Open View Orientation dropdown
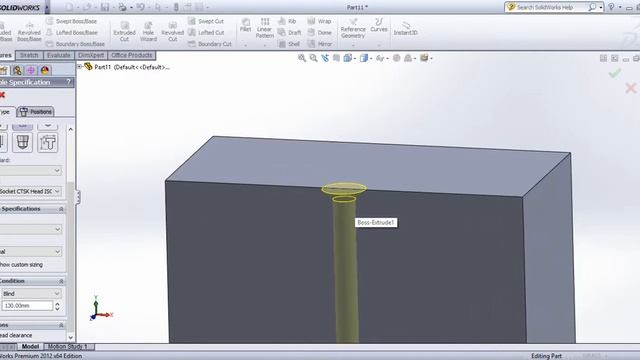This screenshot has width=640, height=360. (x=350, y=58)
